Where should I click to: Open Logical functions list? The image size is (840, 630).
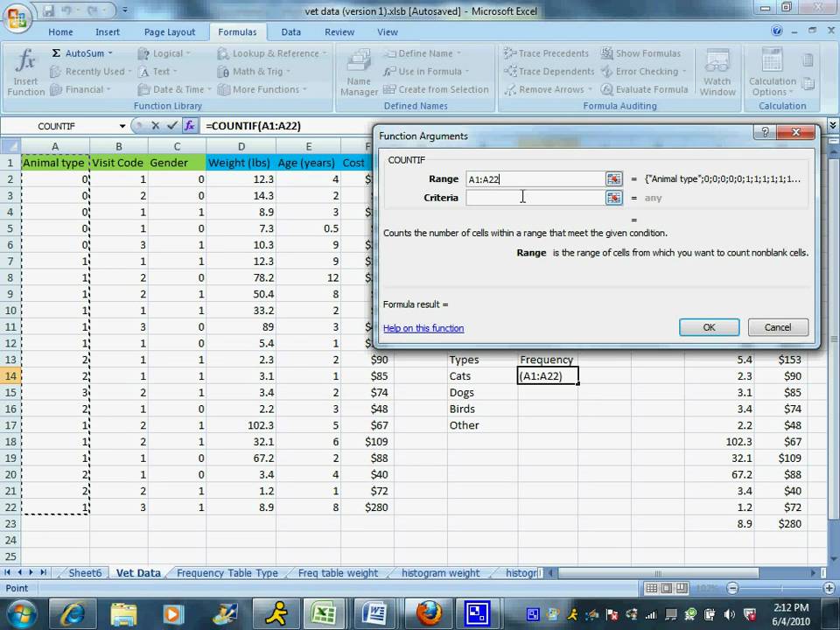(164, 53)
